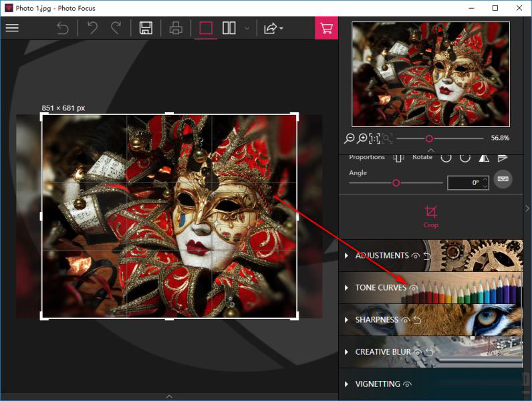Rotate the image clockwise
This screenshot has width=532, height=401.
coord(464,158)
